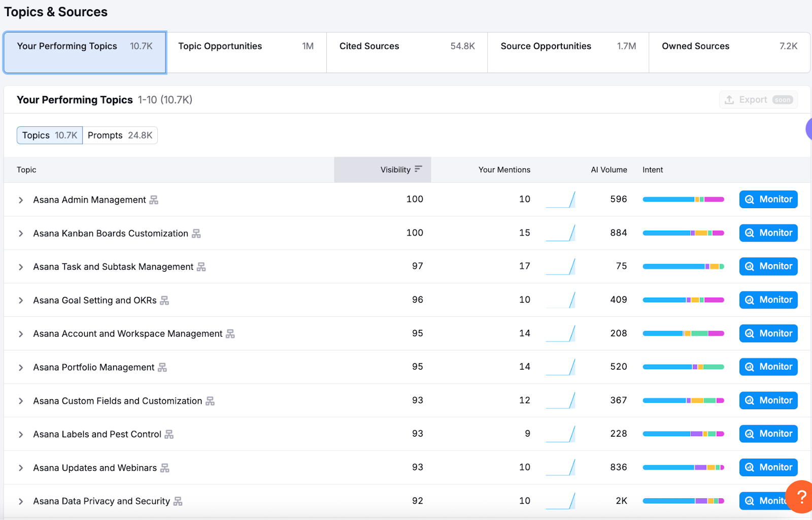
Task: Switch to the Prompts 24.8K toggle view
Action: pyautogui.click(x=120, y=136)
